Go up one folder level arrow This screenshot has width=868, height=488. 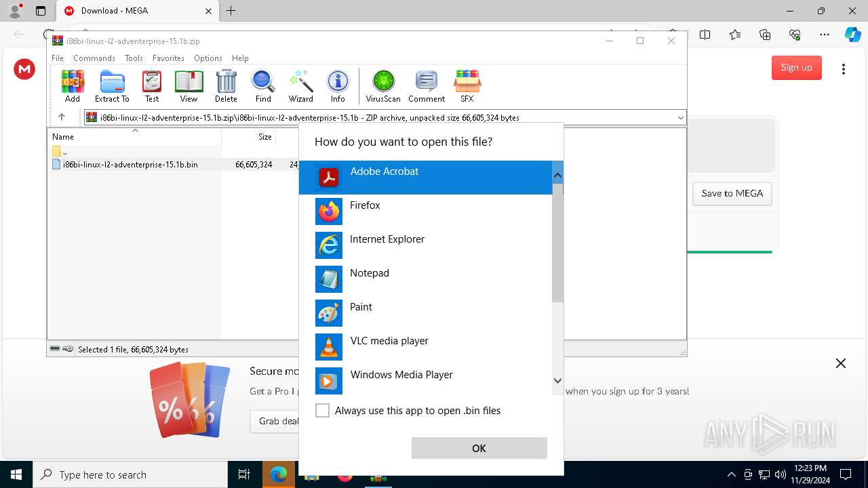61,117
